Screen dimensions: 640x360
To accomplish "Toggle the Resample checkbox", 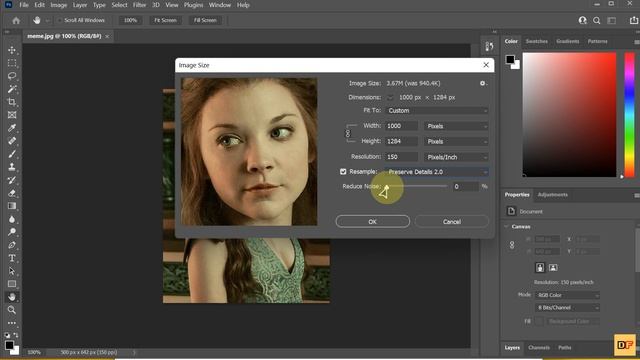I will [343, 172].
